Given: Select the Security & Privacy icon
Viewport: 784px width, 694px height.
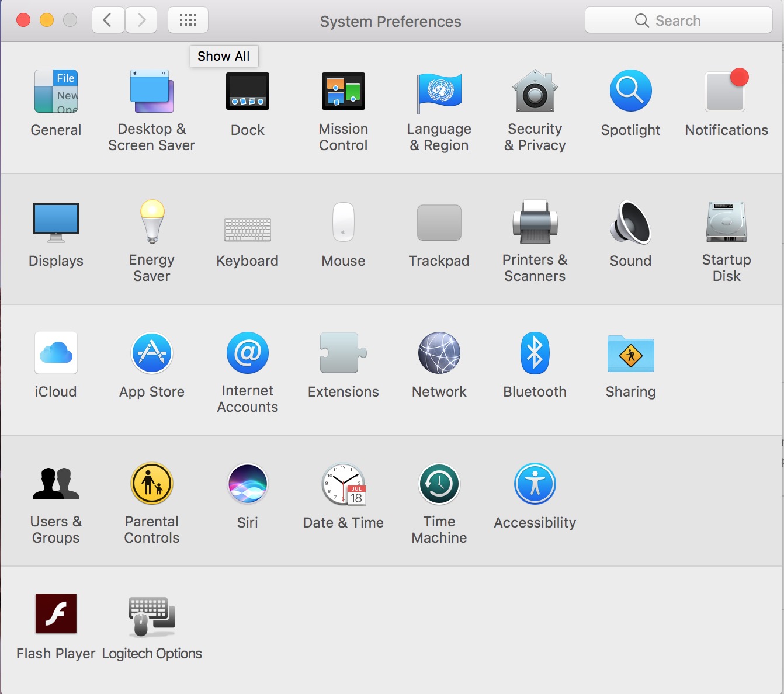Looking at the screenshot, I should [535, 92].
